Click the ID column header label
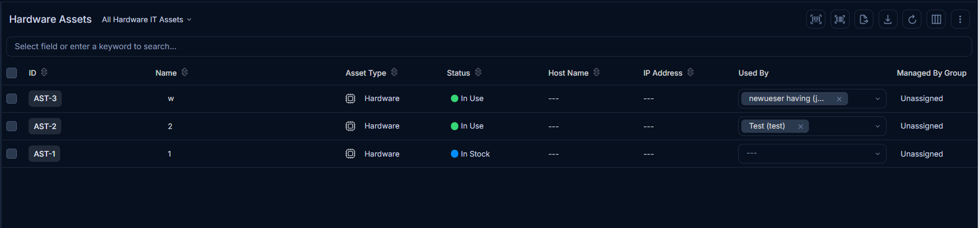 click(x=33, y=73)
